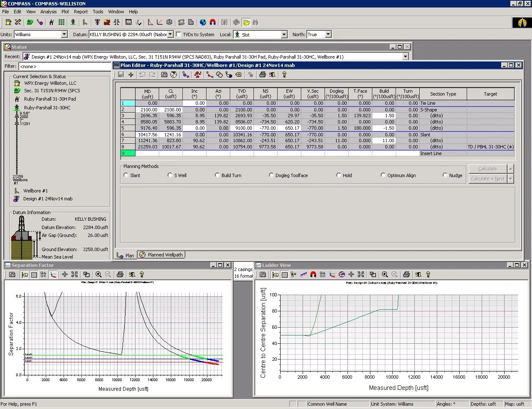Open the Report menu
Screen dimensions: 532x409
coord(81,12)
